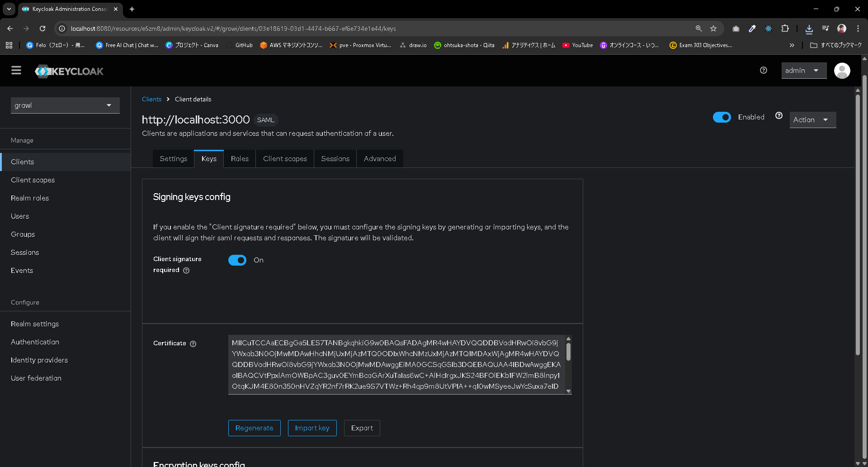Image resolution: width=868 pixels, height=467 pixels.
Task: Open the GitHub bookmark
Action: click(x=239, y=45)
